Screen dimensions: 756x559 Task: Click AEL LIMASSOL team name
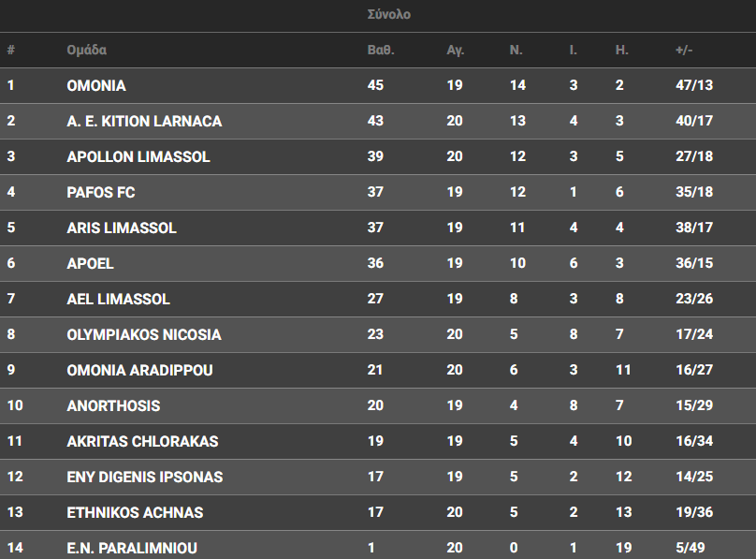(119, 299)
